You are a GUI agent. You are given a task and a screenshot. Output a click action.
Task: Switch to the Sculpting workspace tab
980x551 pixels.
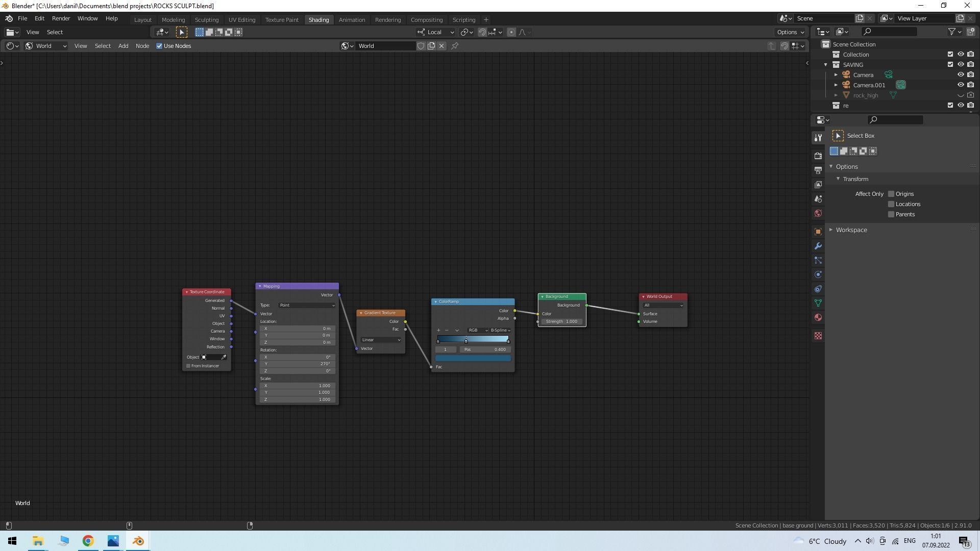point(206,19)
